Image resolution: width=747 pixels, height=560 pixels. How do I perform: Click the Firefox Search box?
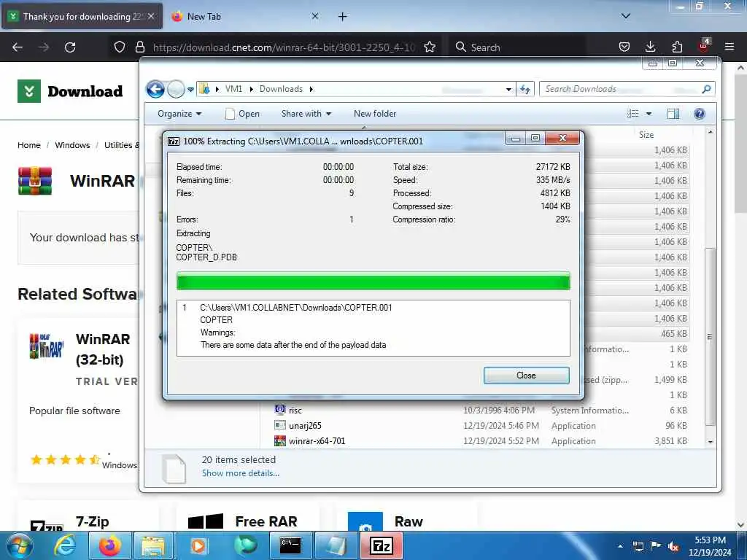pos(517,47)
